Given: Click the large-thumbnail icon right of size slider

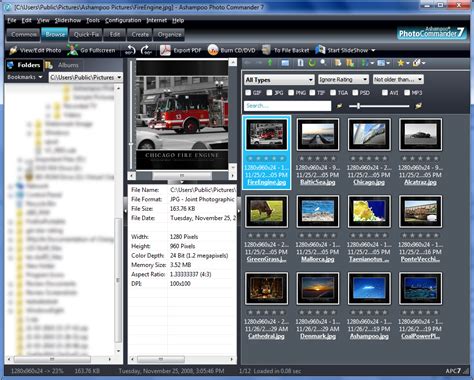Looking at the screenshot, I should tap(418, 106).
